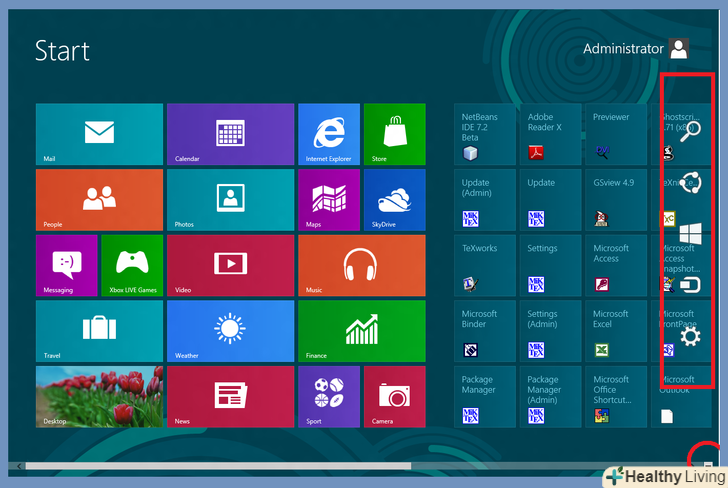Open the Music headphones tile

[x=361, y=265]
